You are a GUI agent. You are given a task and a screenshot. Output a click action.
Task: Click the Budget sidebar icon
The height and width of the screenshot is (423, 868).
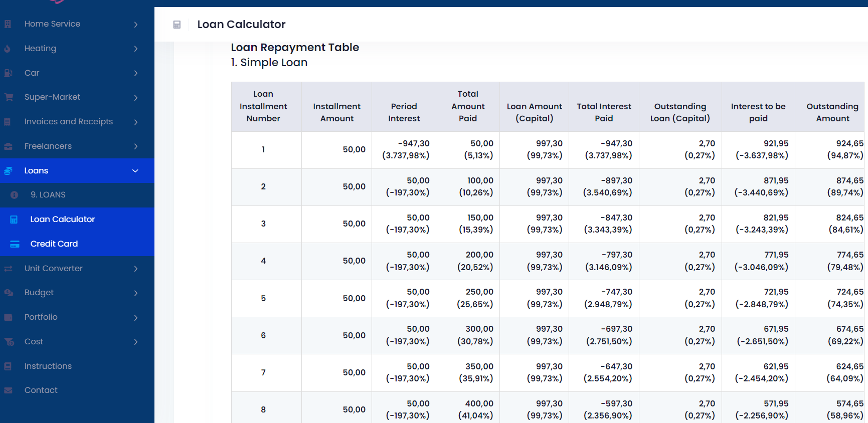9,293
